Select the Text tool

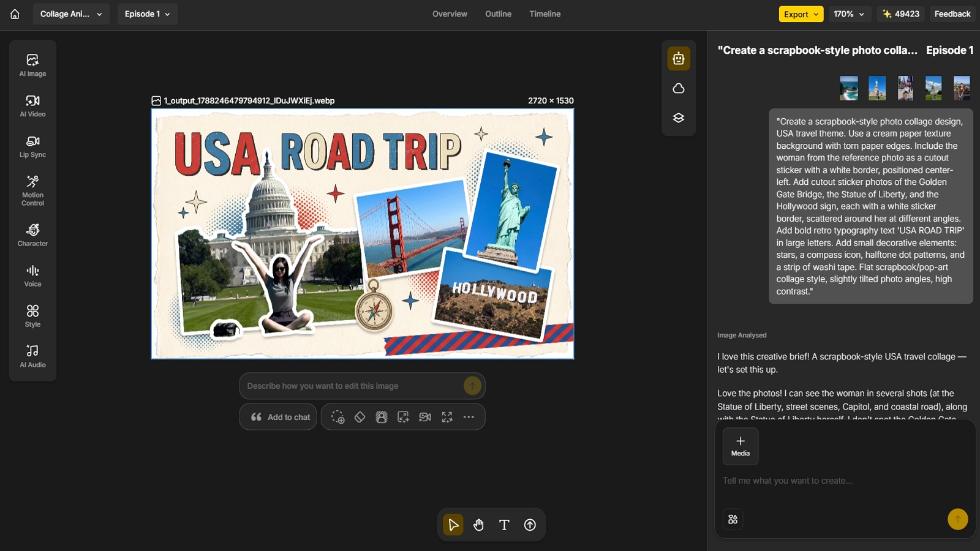(x=504, y=525)
